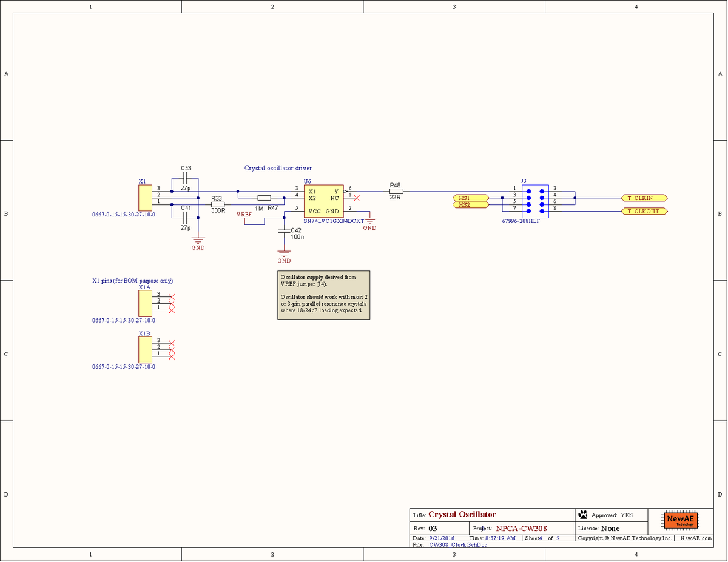Select the U6 SN74LVC1GX04DCKT driver symbol
Viewport: 728px width, 562px height.
(323, 200)
